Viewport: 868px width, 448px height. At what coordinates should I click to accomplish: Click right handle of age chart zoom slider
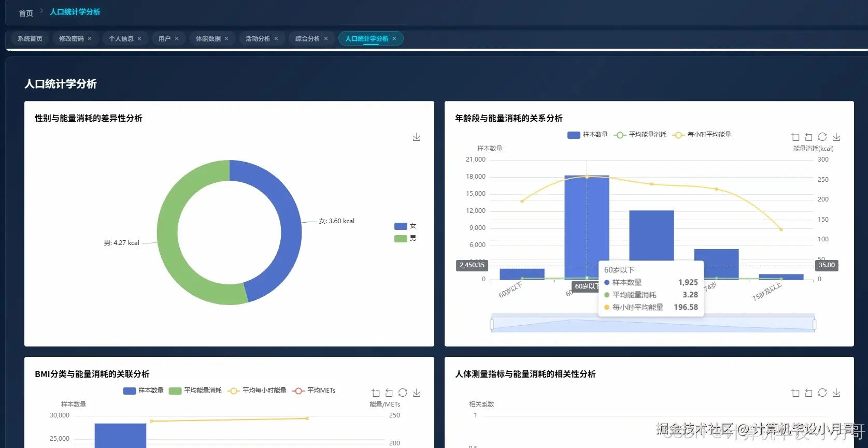[814, 325]
